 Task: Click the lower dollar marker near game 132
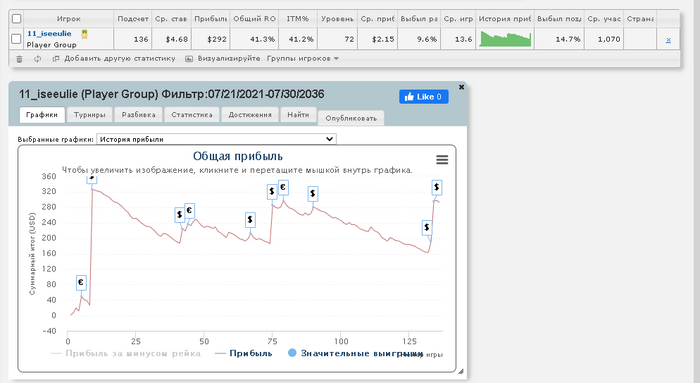[427, 228]
